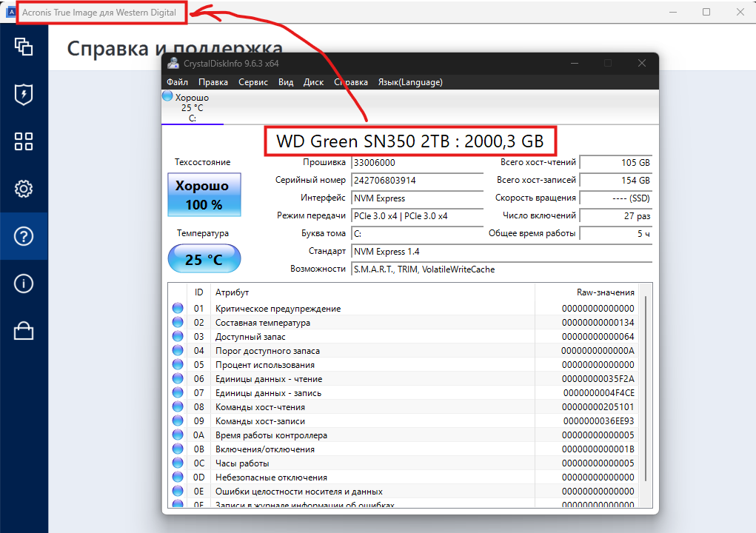Open the Вид menu in CrystalDiskInfo
The width and height of the screenshot is (756, 533).
285,82
